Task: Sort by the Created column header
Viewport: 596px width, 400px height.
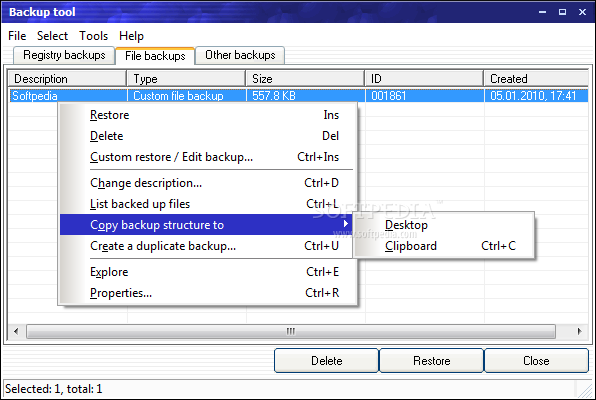Action: pyautogui.click(x=536, y=79)
